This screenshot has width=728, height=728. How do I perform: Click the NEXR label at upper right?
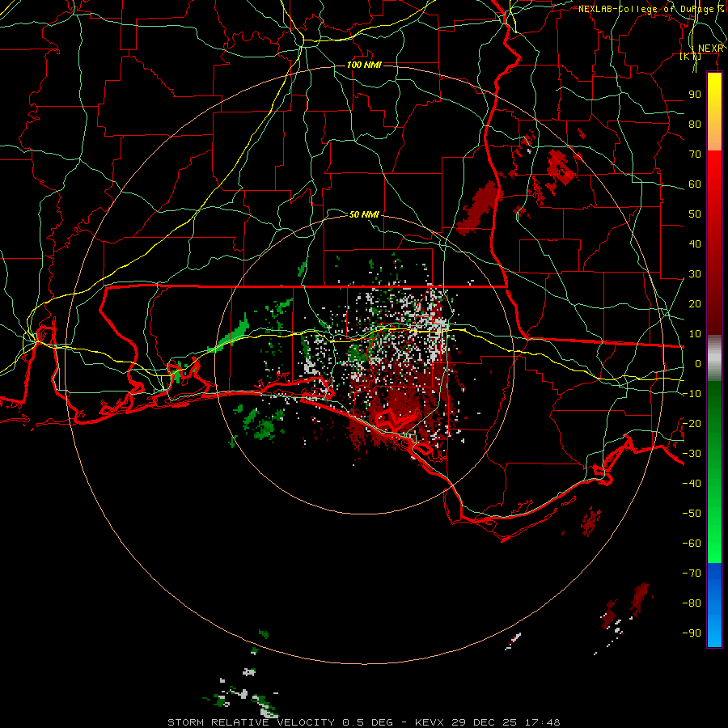tap(711, 49)
